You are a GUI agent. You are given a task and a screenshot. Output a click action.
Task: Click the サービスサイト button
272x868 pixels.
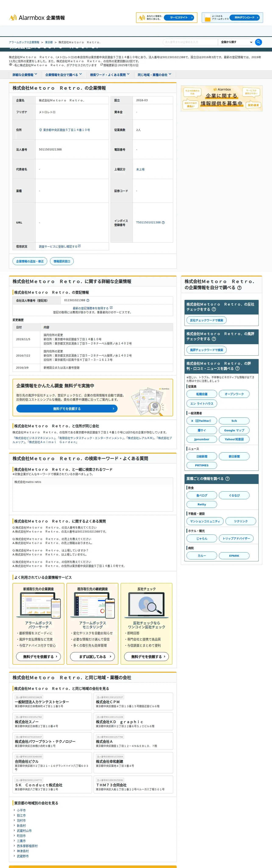point(179,18)
